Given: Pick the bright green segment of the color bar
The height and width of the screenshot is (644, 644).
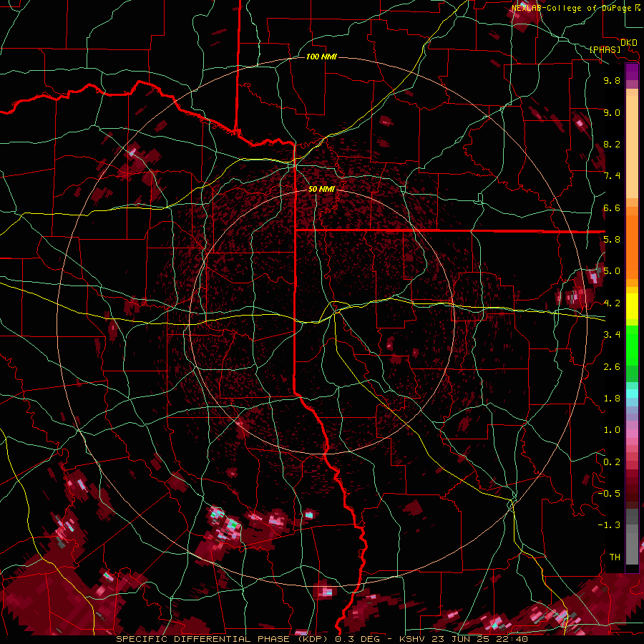Looking at the screenshot, I should coord(632,345).
